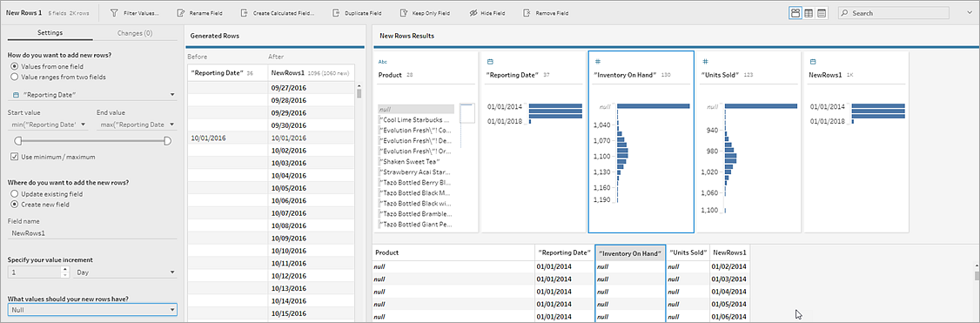Click the Duplicate Field icon
This screenshot has width=980, height=323.
coord(336,12)
